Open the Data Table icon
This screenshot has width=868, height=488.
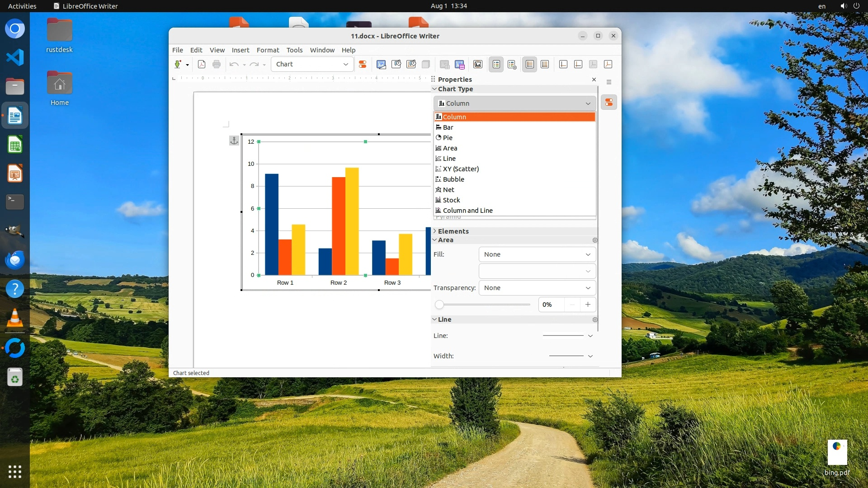click(x=460, y=64)
